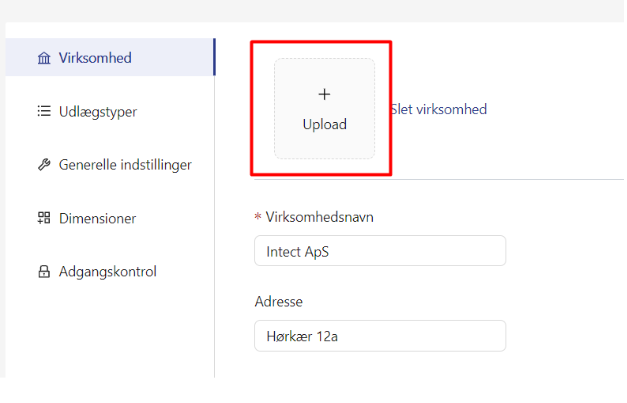
Task: Click the grid icon beside Dimensioner
Action: [44, 218]
